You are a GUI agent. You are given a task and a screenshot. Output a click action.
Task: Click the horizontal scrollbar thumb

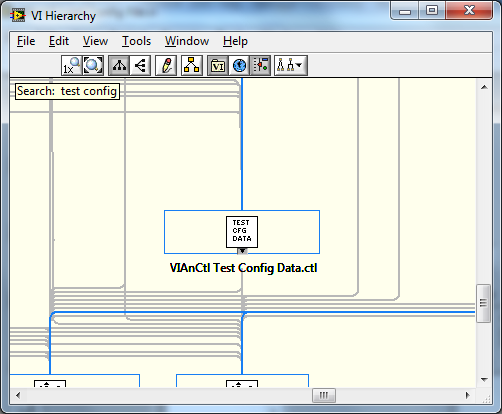pyautogui.click(x=324, y=395)
